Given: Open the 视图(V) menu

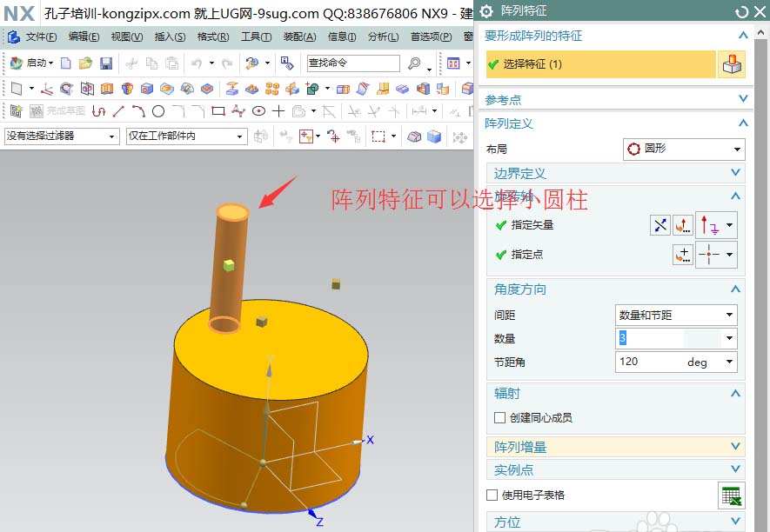Looking at the screenshot, I should pyautogui.click(x=127, y=37).
